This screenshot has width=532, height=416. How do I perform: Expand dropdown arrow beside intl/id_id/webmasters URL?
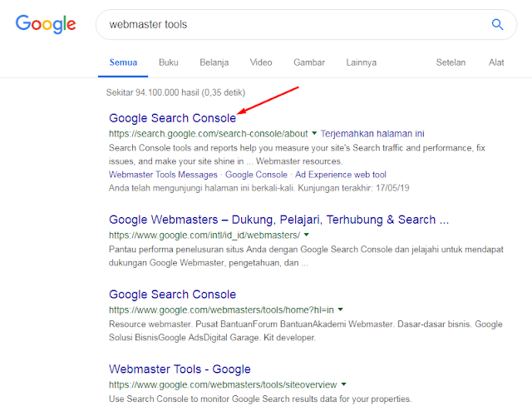coord(307,235)
